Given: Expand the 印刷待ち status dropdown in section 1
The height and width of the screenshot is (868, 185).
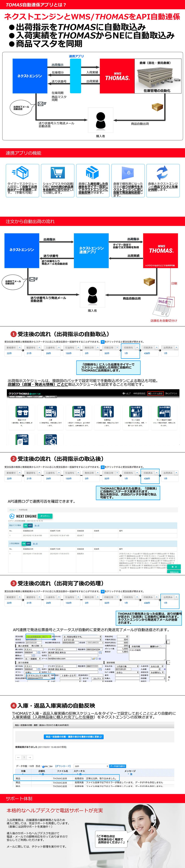Looking at the screenshot, I should coord(137,347).
